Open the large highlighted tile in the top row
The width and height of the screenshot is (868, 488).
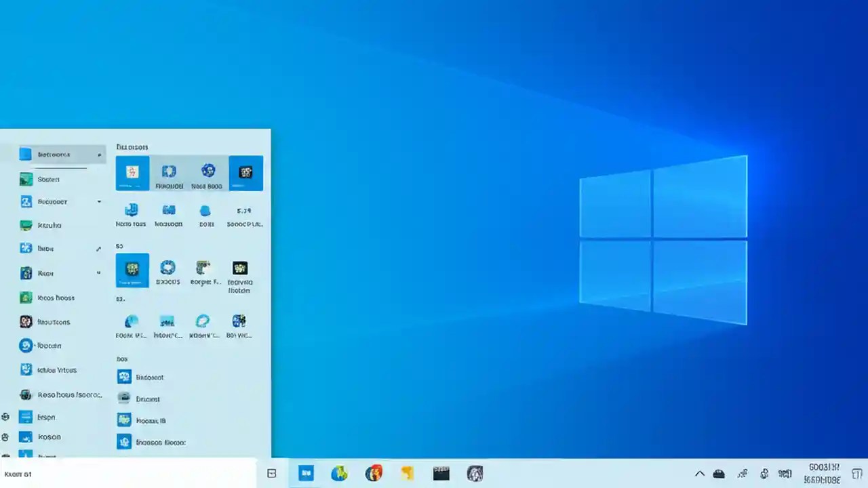[132, 173]
